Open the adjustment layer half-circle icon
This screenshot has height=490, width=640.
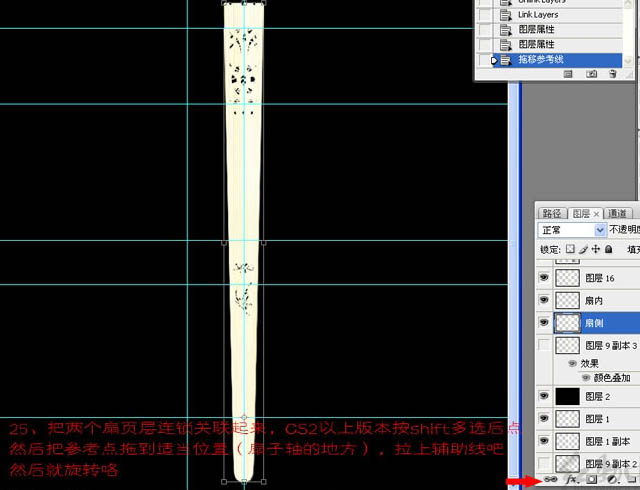point(612,479)
